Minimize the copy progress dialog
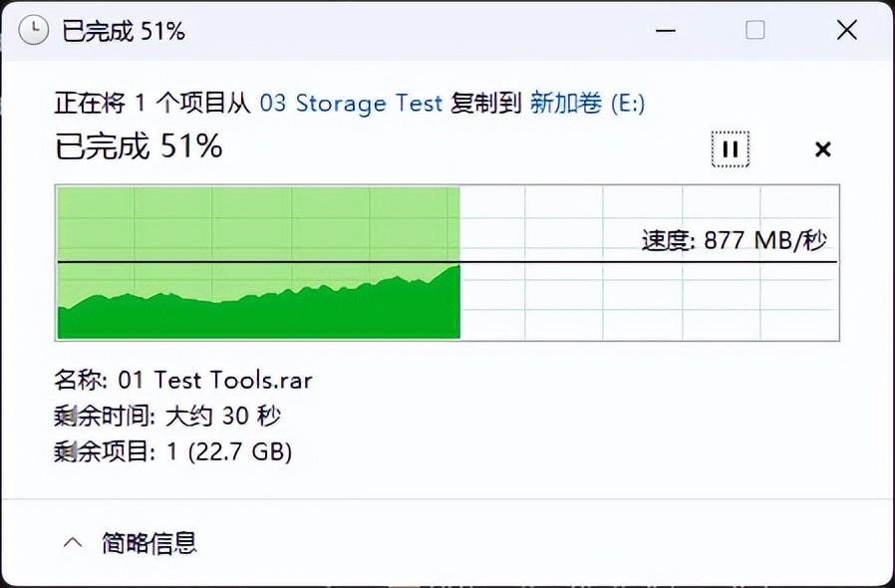 coord(664,30)
